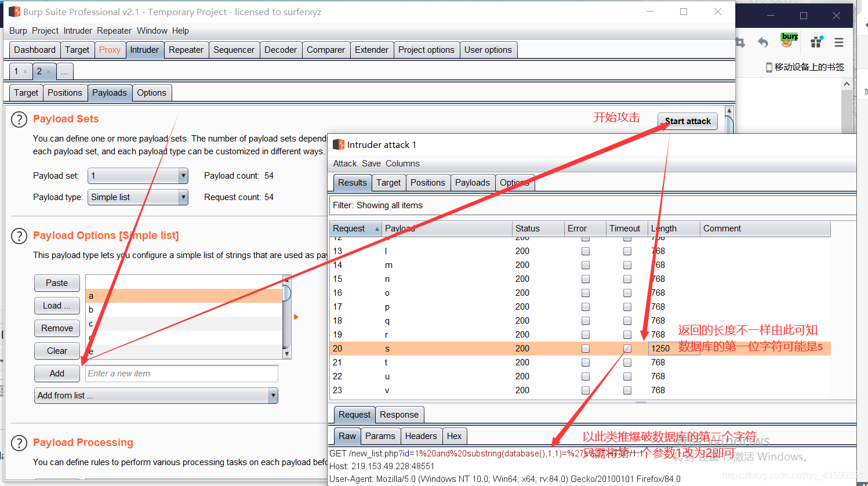The width and height of the screenshot is (868, 486).
Task: Click the undo arrow icon in browser toolbar
Action: pos(763,42)
